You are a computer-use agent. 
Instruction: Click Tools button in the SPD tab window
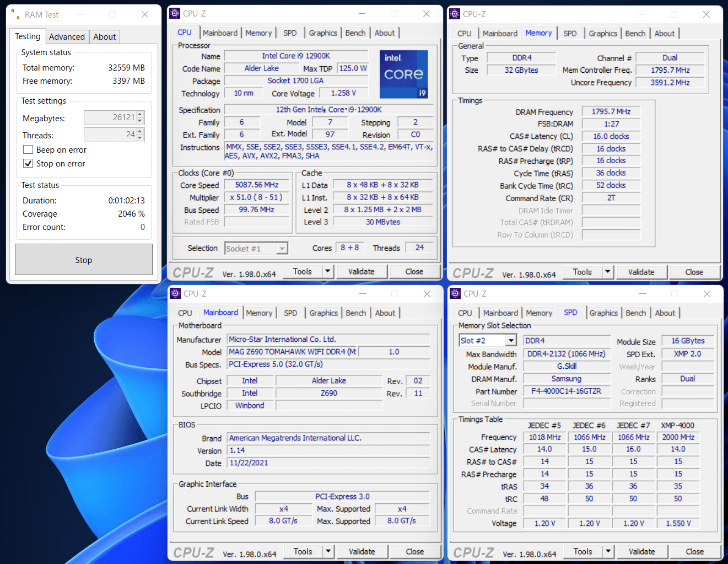pos(583,551)
